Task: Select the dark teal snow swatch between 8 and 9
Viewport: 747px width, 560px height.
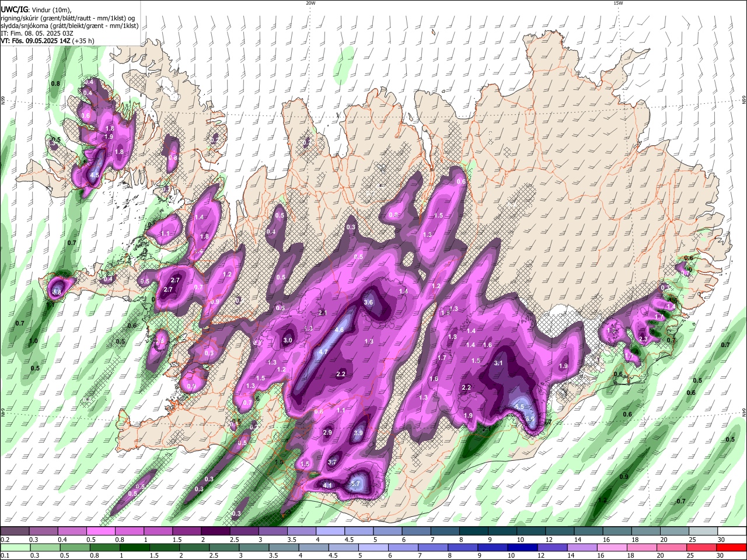Action: 473,531
